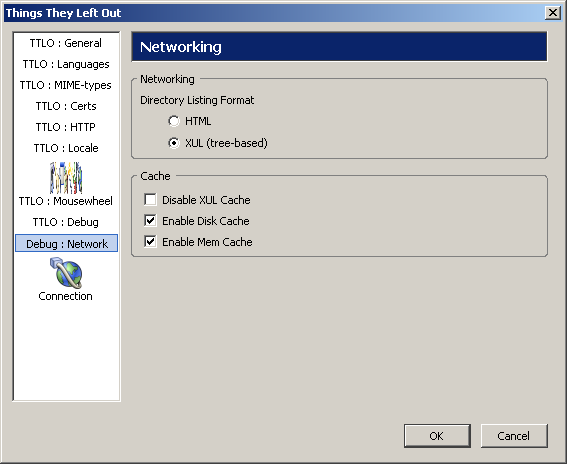Click the Connection label in sidebar
567x464 pixels.
(66, 296)
